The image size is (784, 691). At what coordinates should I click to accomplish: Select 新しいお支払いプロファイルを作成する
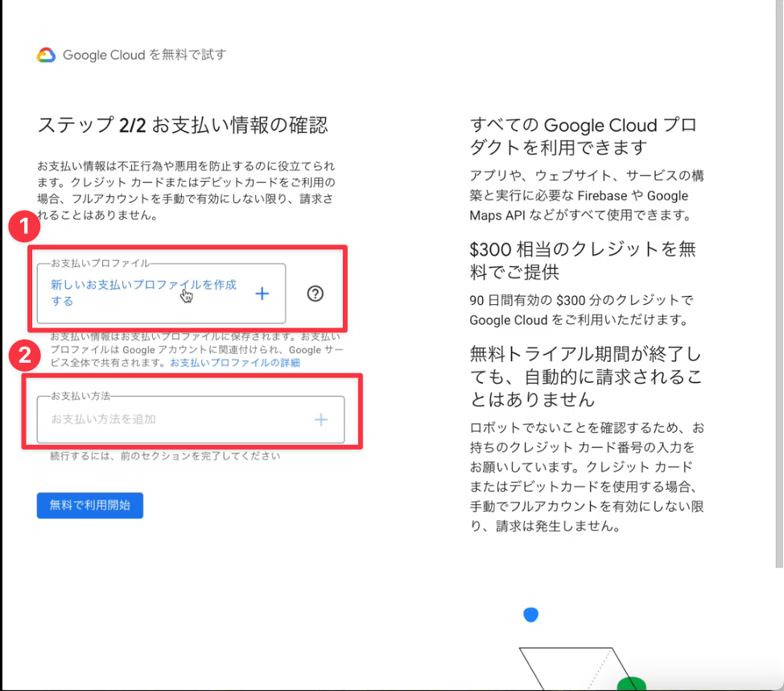(x=143, y=293)
